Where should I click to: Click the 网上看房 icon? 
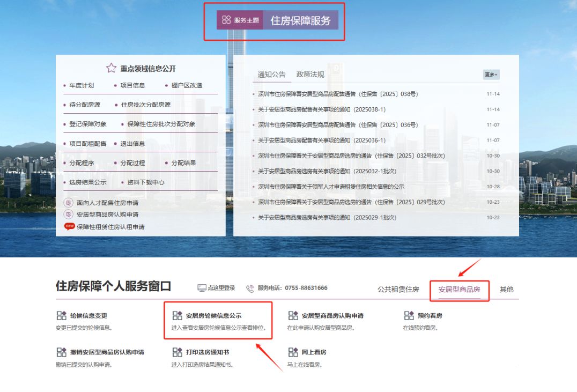[x=293, y=352]
